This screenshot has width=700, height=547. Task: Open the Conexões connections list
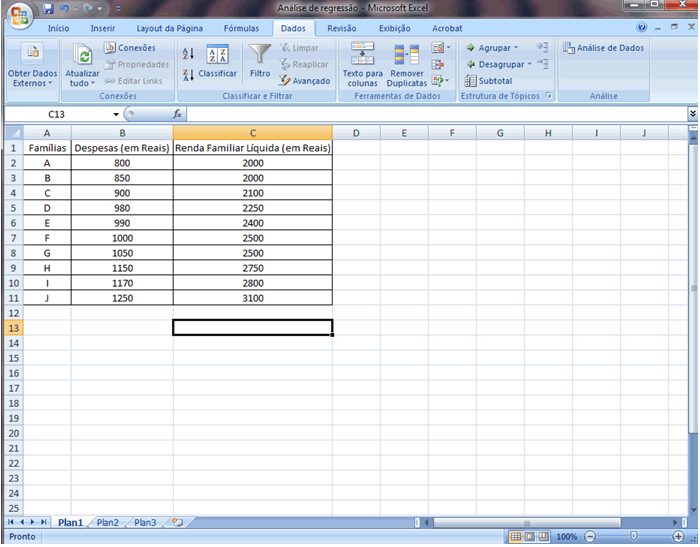tap(130, 48)
